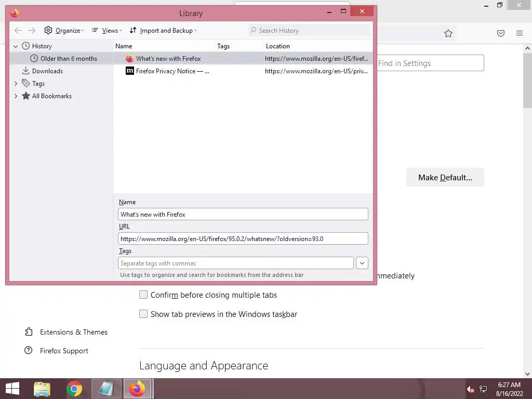The height and width of the screenshot is (399, 532).
Task: Open the taskbar clock and date
Action: click(x=509, y=389)
